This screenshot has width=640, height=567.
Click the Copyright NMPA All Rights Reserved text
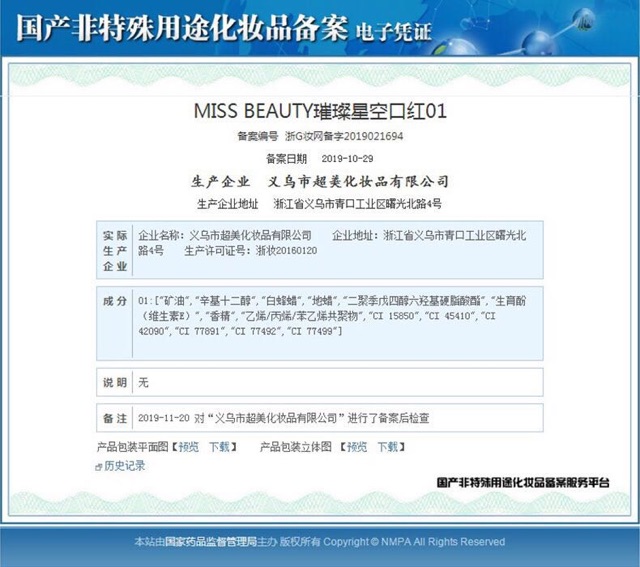[x=414, y=542]
